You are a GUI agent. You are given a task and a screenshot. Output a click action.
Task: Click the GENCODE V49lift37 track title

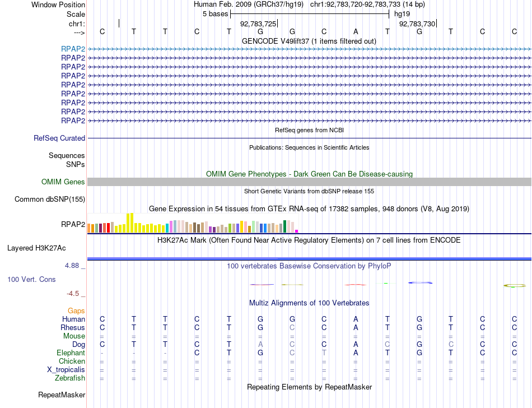coord(309,41)
